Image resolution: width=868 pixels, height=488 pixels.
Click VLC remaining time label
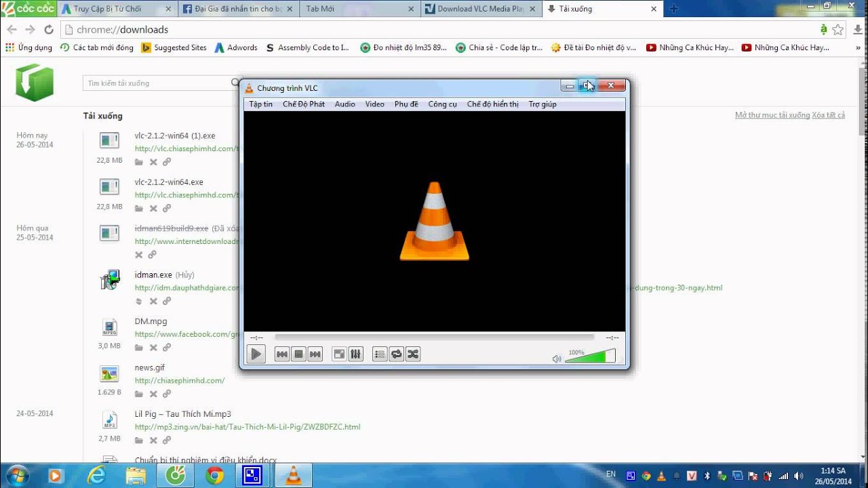click(612, 338)
